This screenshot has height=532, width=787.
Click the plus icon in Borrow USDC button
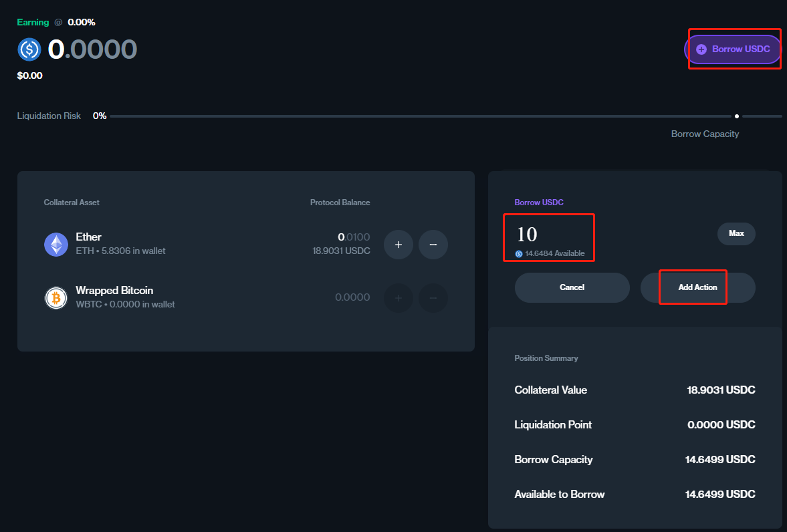701,49
